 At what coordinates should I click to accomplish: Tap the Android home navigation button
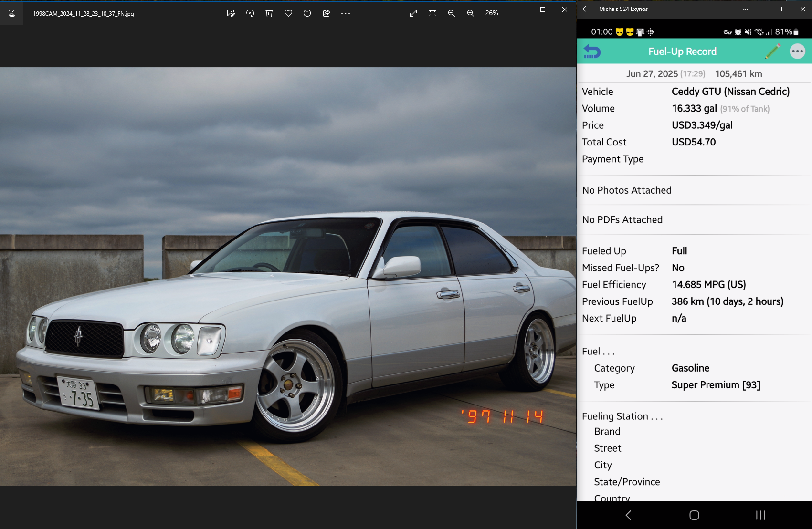[x=694, y=515]
